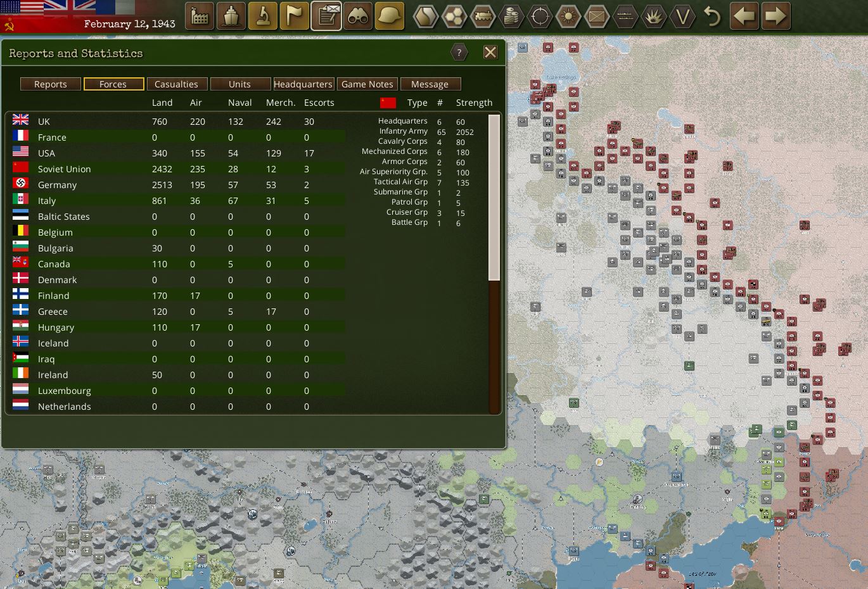
Task: Click the Naval column header
Action: pyautogui.click(x=239, y=103)
